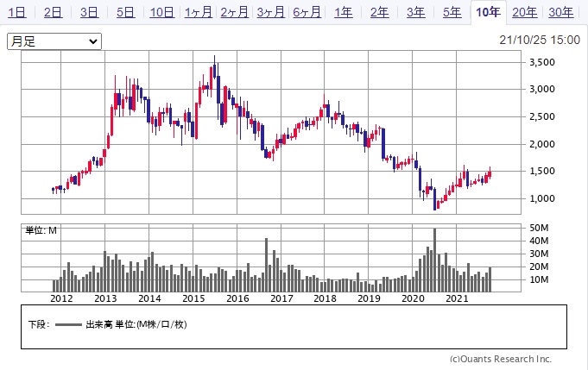The image size is (588, 370).
Task: Click the 2012 year axis label
Action: (x=61, y=298)
